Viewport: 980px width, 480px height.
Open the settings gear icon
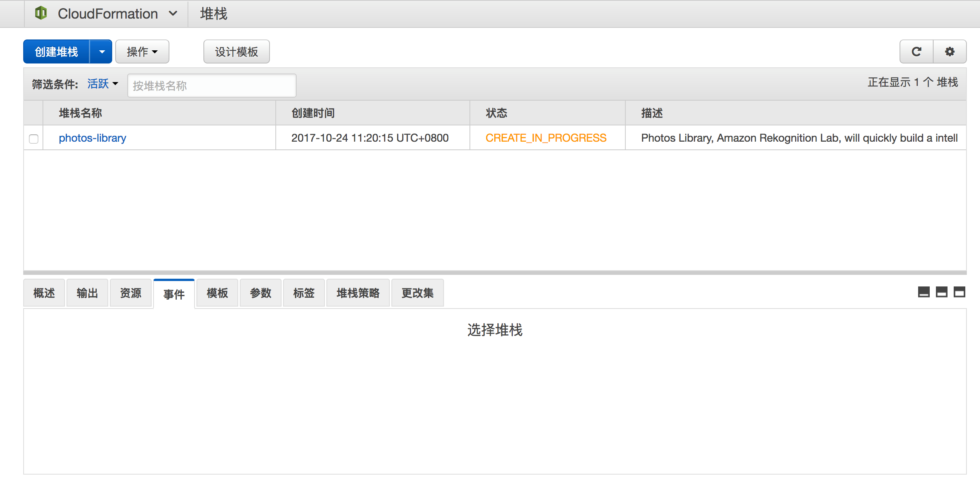pos(949,51)
